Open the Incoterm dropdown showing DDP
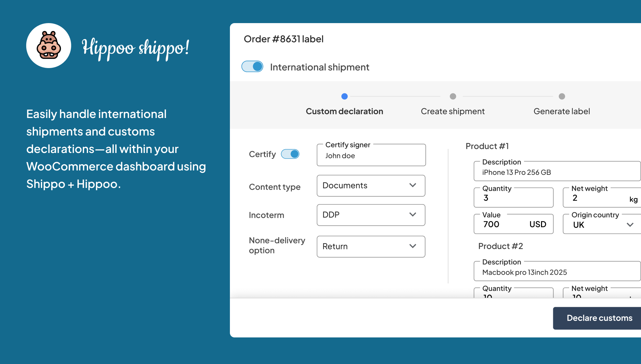This screenshot has height=364, width=641. coord(371,215)
